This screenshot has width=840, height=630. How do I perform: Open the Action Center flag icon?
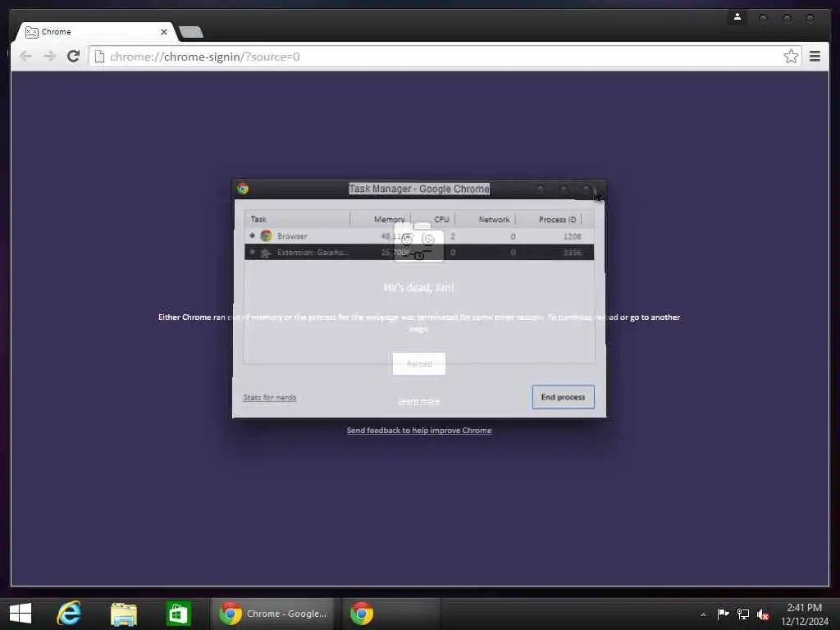[x=723, y=614]
